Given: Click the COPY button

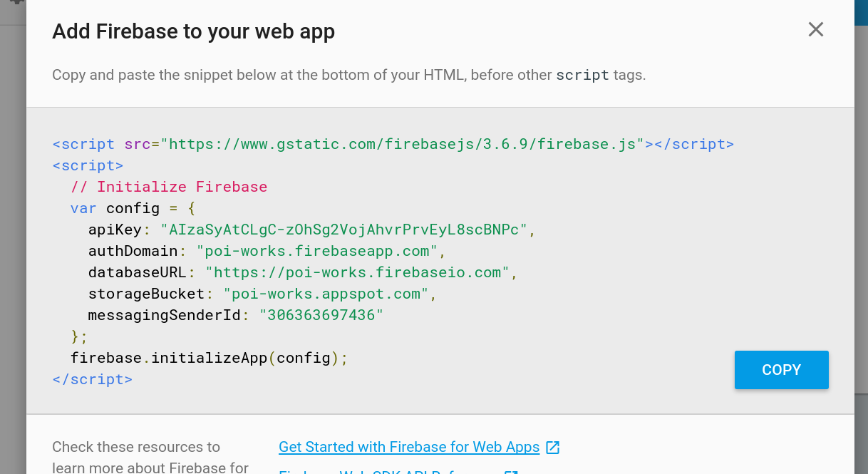Looking at the screenshot, I should [x=781, y=370].
